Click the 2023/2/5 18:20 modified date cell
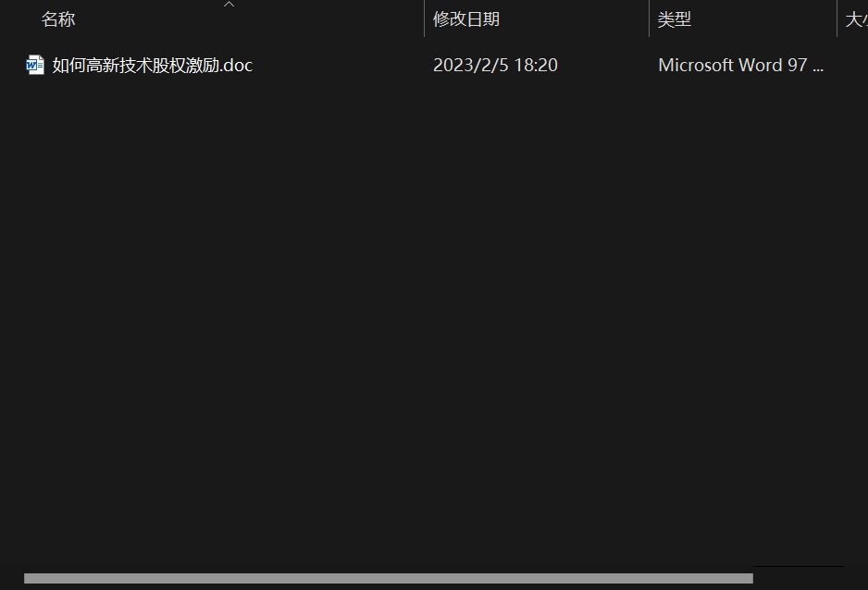 click(x=495, y=66)
